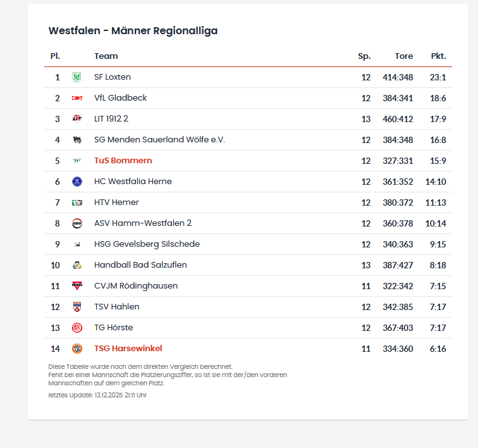Click the SG Menden wolf logo
This screenshot has height=448, width=478.
point(77,140)
